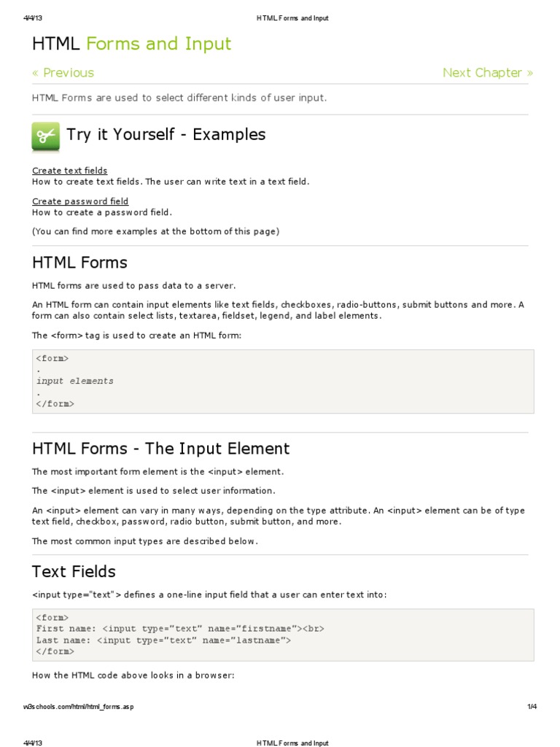Click the sentence 'HTML forms are used to pass data'
Image resolution: width=560 pixels, height=747 pixels.
(133, 285)
